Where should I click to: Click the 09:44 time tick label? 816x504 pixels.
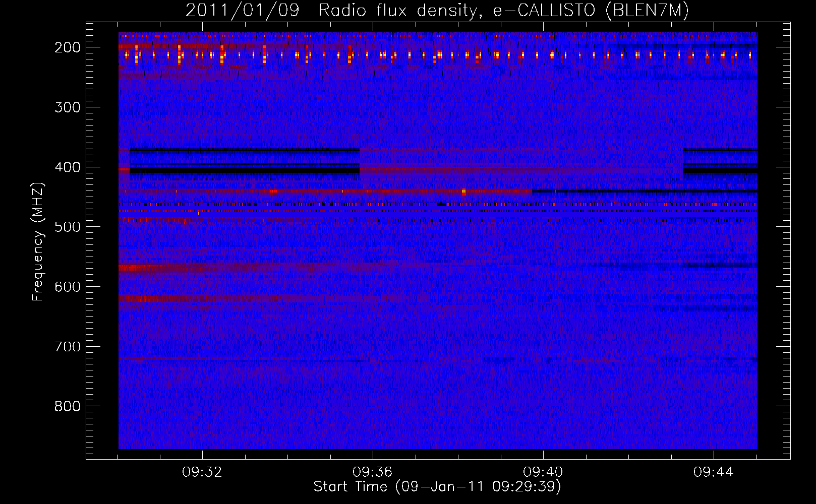coord(714,472)
